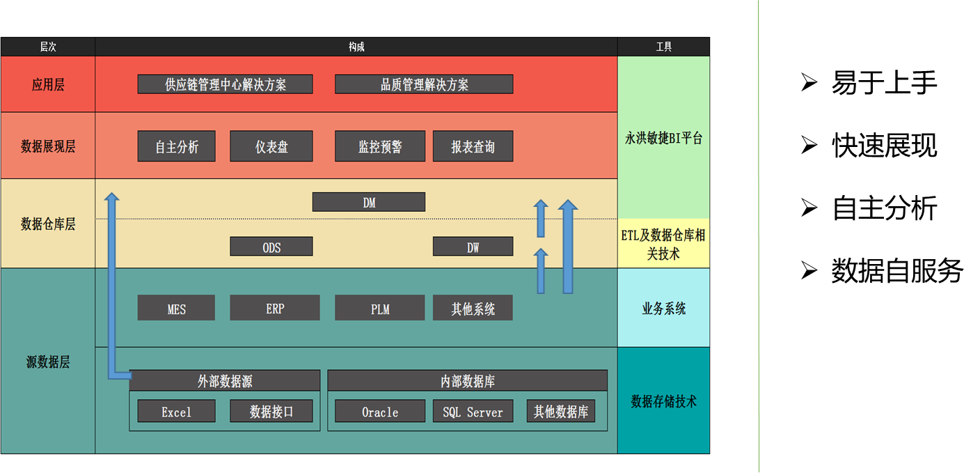The width and height of the screenshot is (980, 473).
Task: Click the Oracle box
Action: click(379, 411)
